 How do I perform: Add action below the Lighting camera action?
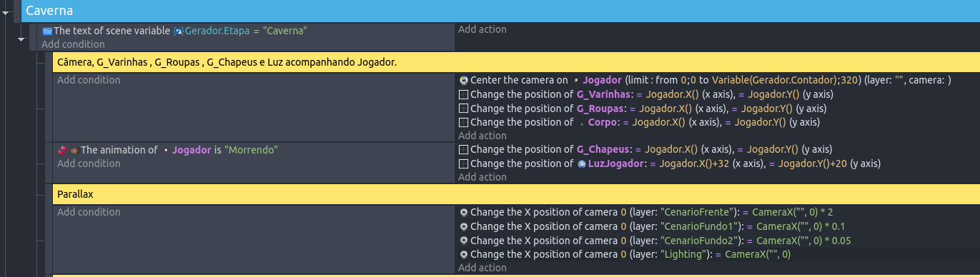click(482, 268)
